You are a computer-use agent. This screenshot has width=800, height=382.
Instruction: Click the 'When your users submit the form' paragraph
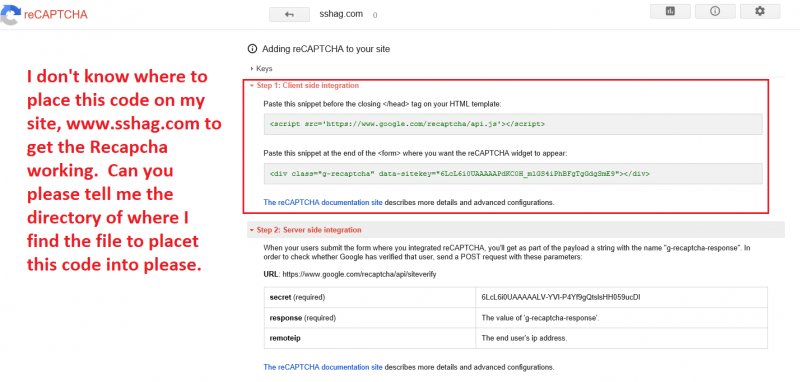(507, 252)
